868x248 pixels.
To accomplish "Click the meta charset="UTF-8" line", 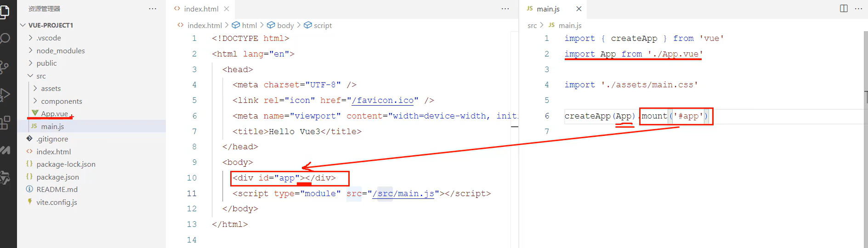I will tap(294, 85).
